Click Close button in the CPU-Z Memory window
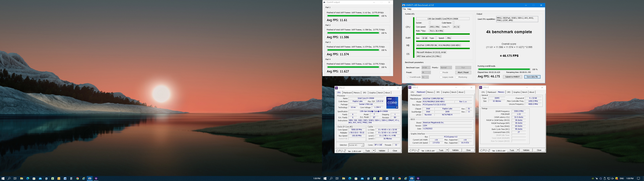The image size is (644, 181). pos(539,150)
